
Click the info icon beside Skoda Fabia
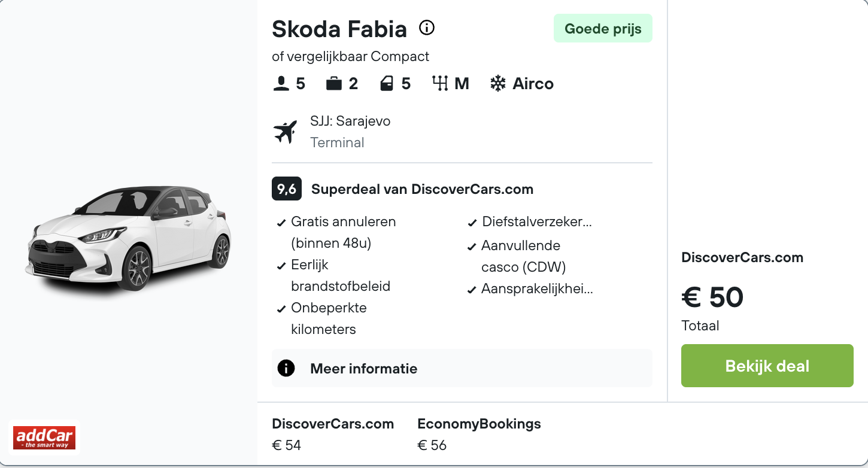click(427, 28)
